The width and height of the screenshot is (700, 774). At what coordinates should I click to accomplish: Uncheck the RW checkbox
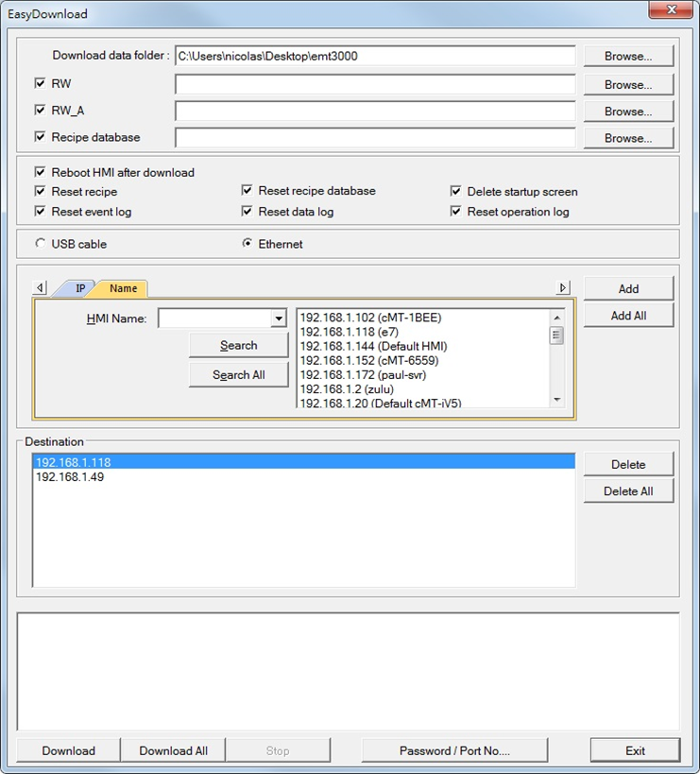[40, 83]
